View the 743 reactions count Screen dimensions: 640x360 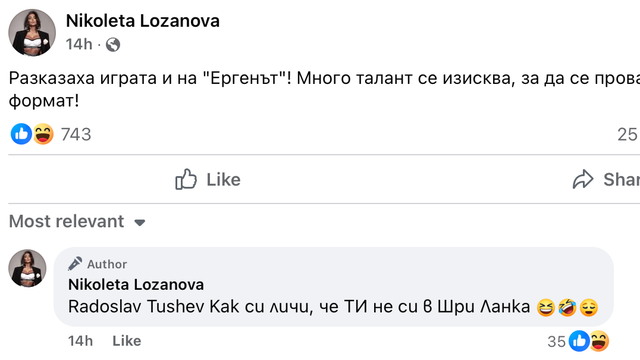pos(76,134)
